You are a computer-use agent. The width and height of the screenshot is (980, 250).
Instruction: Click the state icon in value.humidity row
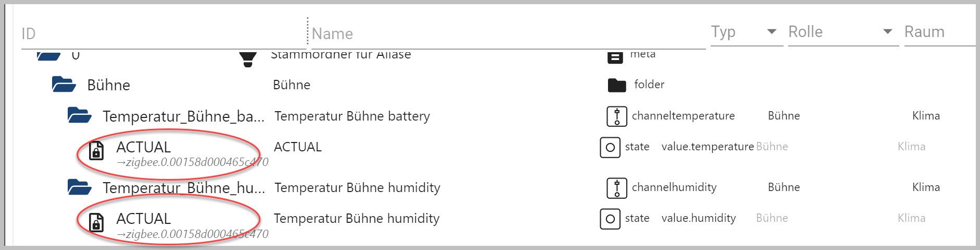point(610,219)
